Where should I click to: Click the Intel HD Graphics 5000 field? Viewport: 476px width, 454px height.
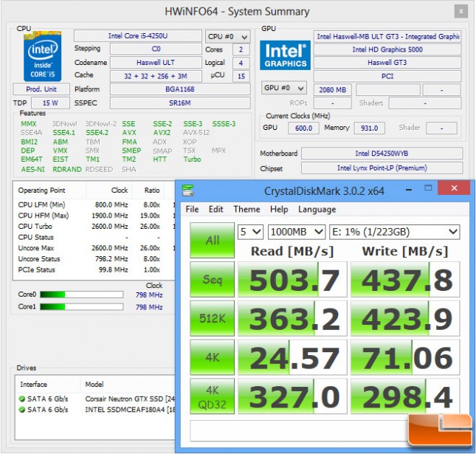point(387,49)
